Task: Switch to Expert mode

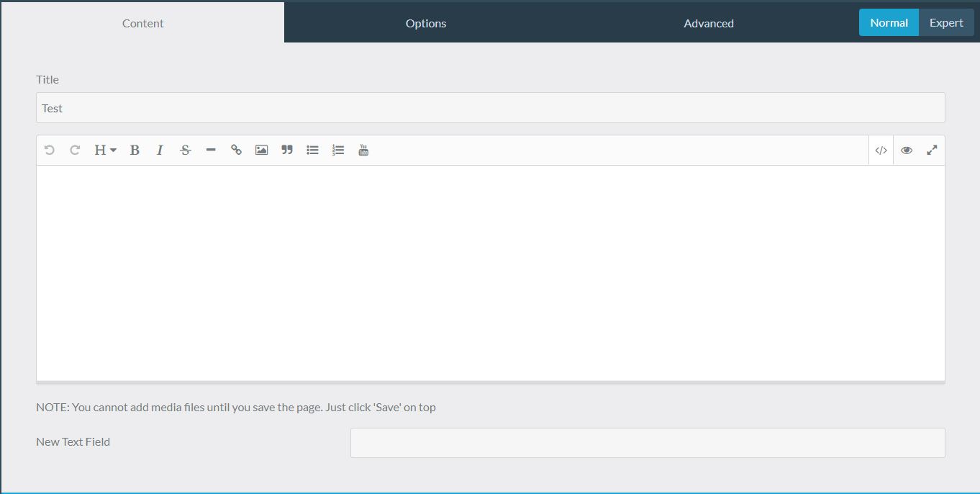Action: click(946, 22)
